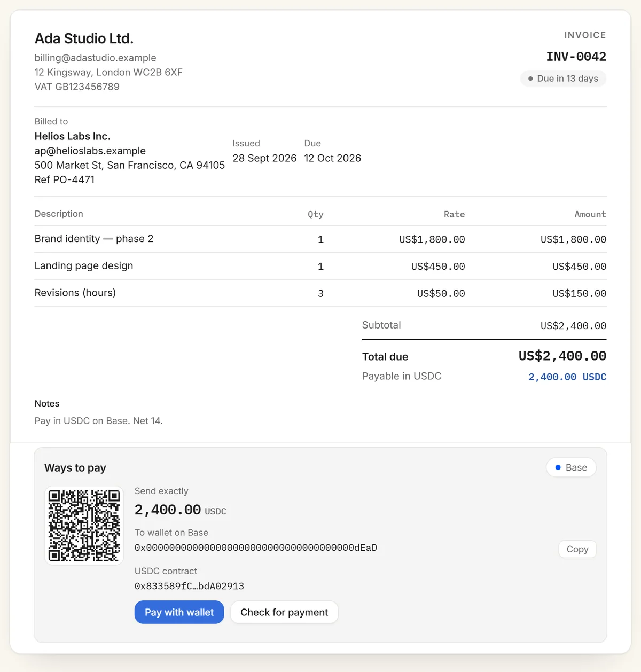This screenshot has height=672, width=641.
Task: Click the Total due label
Action: (385, 357)
